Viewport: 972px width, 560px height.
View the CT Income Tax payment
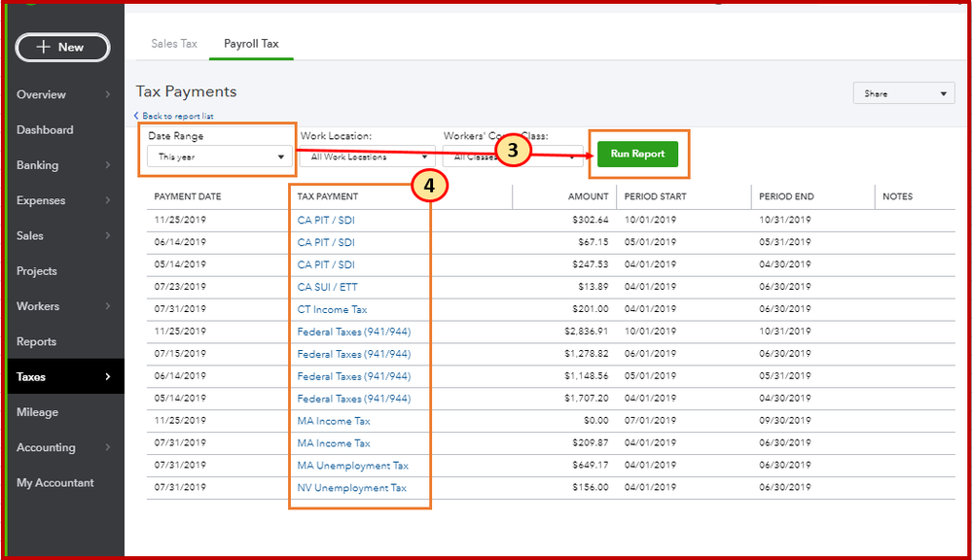[330, 308]
